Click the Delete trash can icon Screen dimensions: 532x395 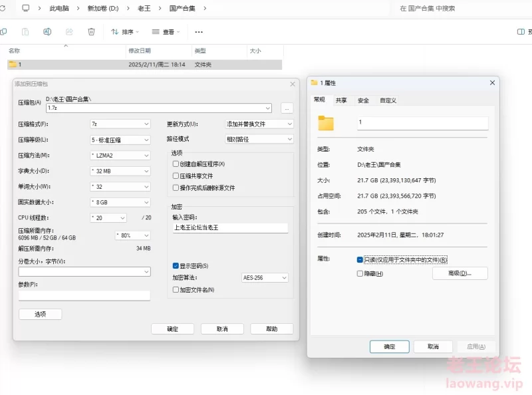pyautogui.click(x=92, y=32)
